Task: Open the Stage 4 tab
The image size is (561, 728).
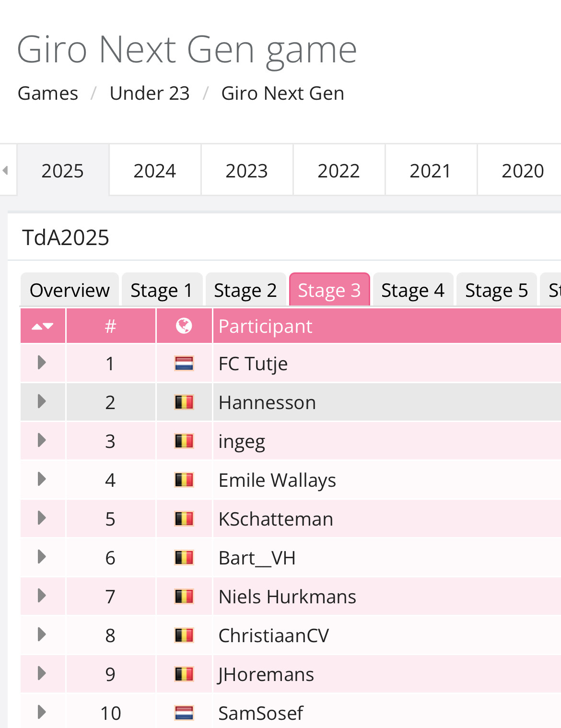Action: (x=413, y=290)
